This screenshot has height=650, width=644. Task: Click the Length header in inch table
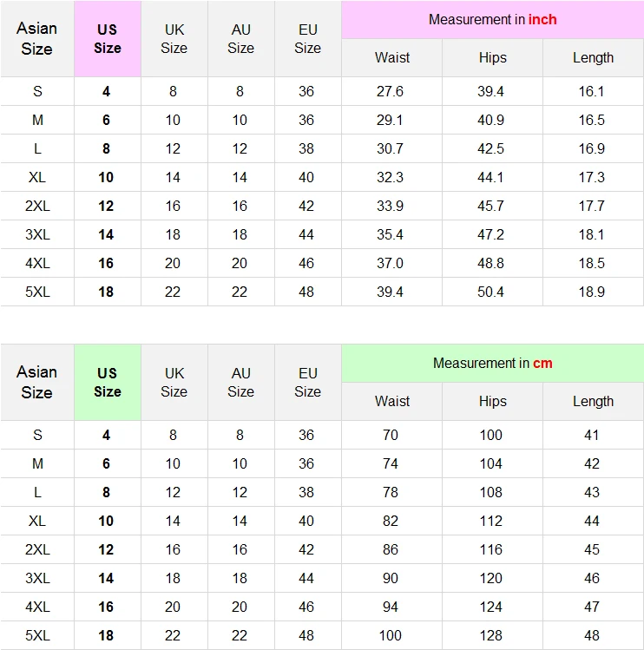pos(593,57)
